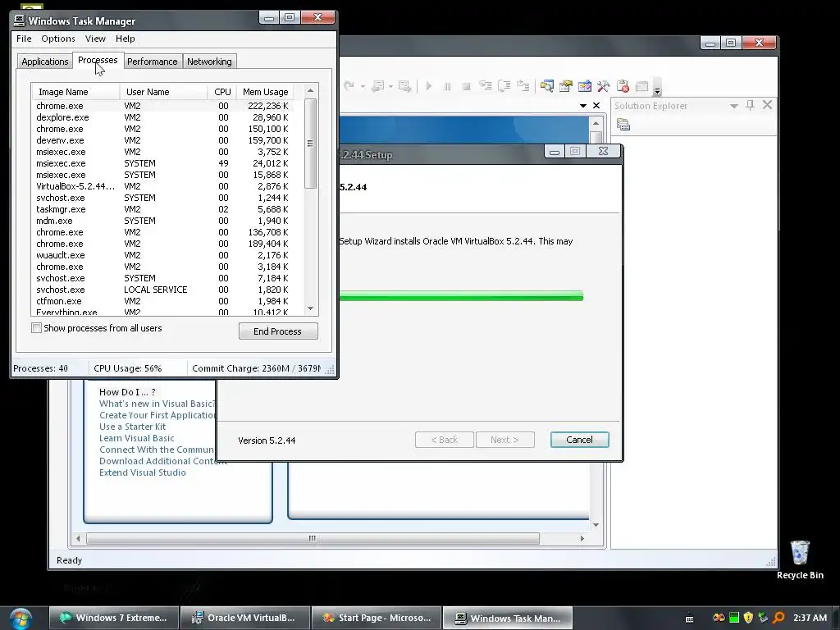This screenshot has width=840, height=630.
Task: Open the Recycle Bin desktop icon
Action: (800, 559)
